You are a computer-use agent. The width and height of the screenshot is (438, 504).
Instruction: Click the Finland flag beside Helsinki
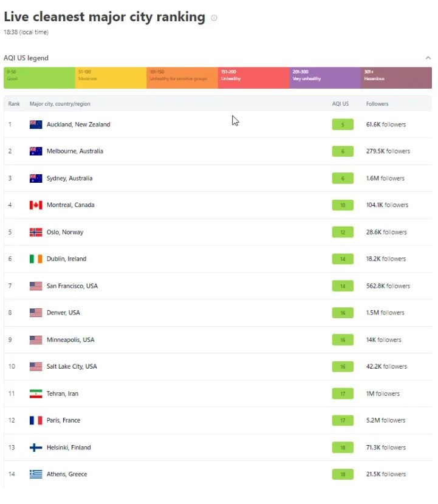36,448
